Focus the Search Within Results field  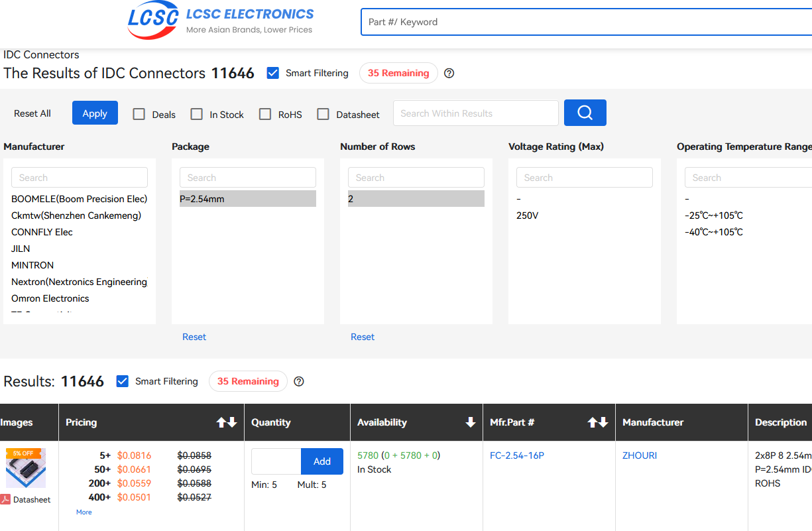[476, 113]
